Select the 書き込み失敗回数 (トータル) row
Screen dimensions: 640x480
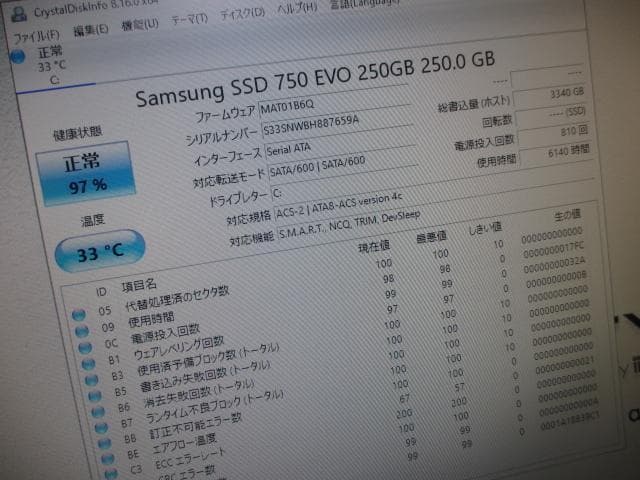(341, 349)
